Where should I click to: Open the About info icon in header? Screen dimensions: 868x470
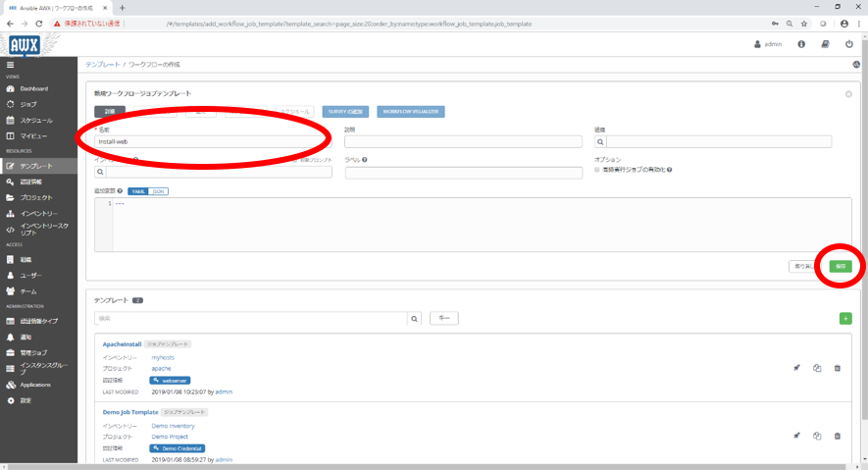pyautogui.click(x=801, y=44)
